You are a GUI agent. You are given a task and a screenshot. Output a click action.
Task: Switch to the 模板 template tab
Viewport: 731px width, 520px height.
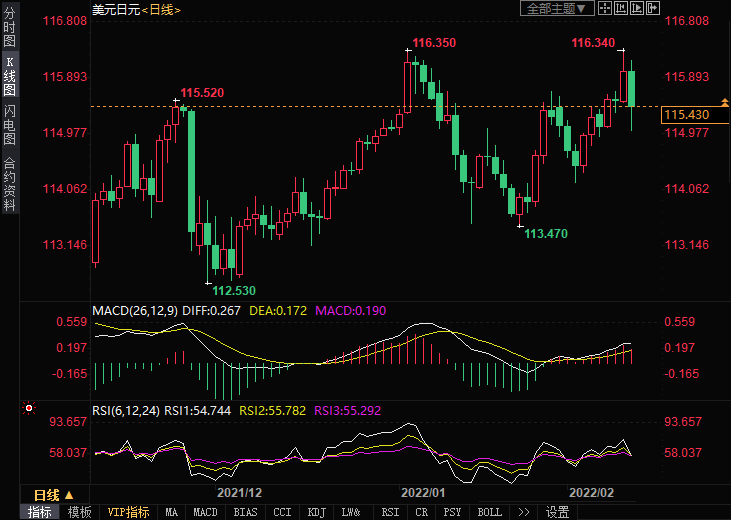click(x=79, y=512)
